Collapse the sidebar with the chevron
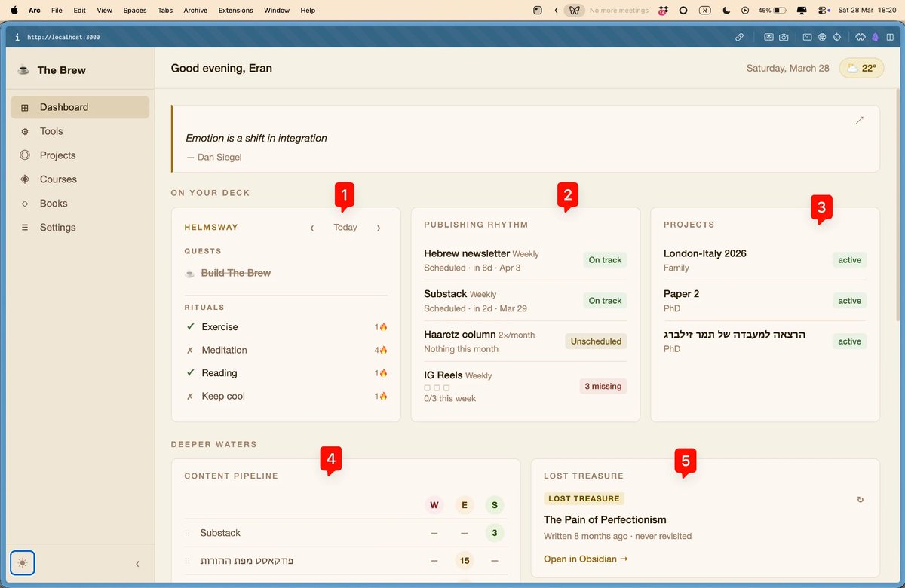 click(x=137, y=563)
